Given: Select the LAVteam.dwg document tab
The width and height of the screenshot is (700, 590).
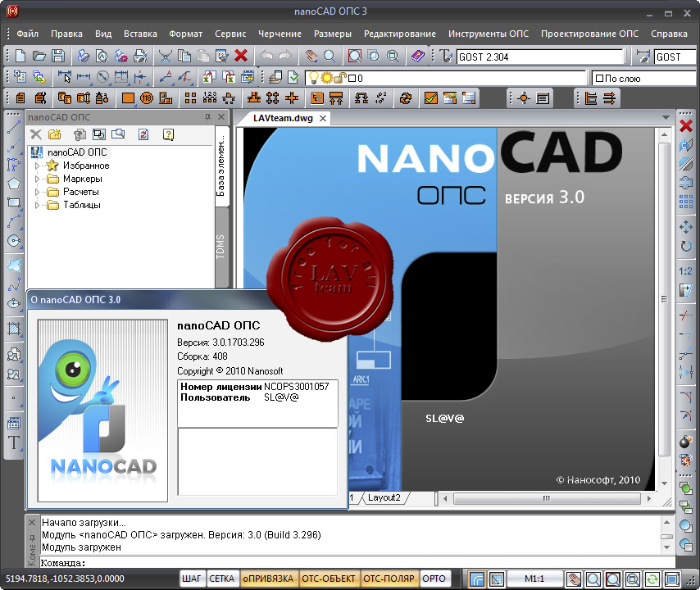Looking at the screenshot, I should coord(283,118).
